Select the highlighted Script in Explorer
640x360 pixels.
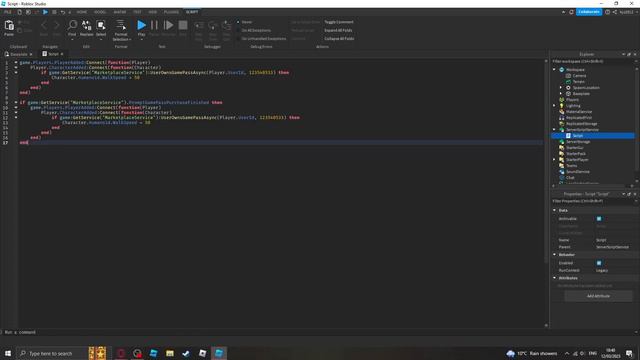tap(593, 136)
